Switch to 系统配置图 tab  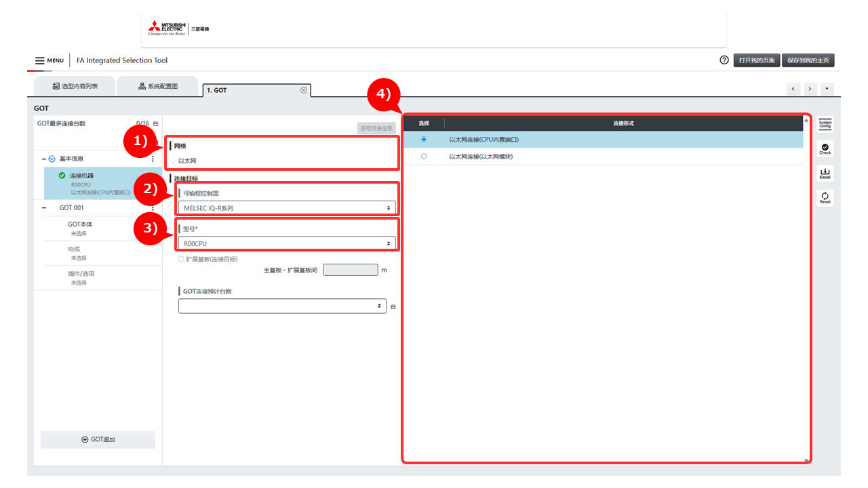tap(157, 87)
